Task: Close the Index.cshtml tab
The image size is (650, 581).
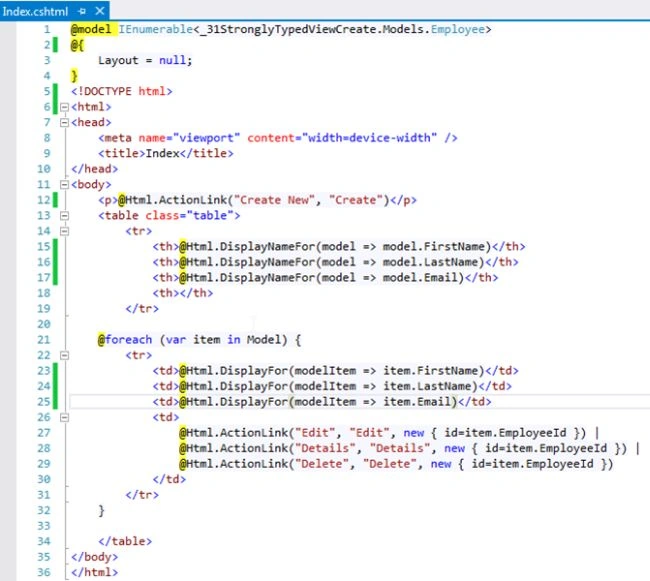Action: [100, 11]
